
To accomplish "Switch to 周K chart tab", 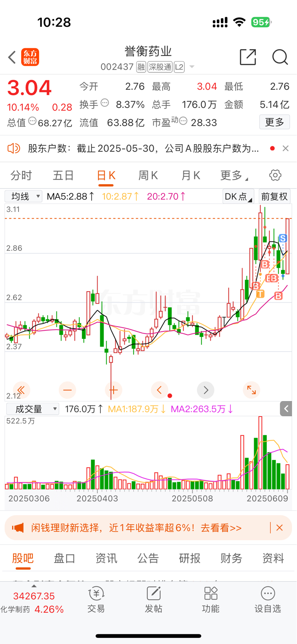I will click(x=148, y=175).
